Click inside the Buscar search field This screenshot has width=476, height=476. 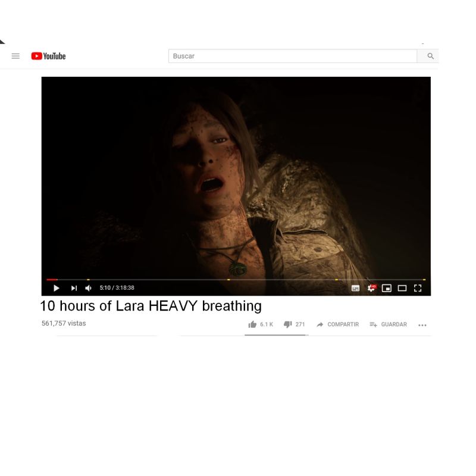pos(293,56)
